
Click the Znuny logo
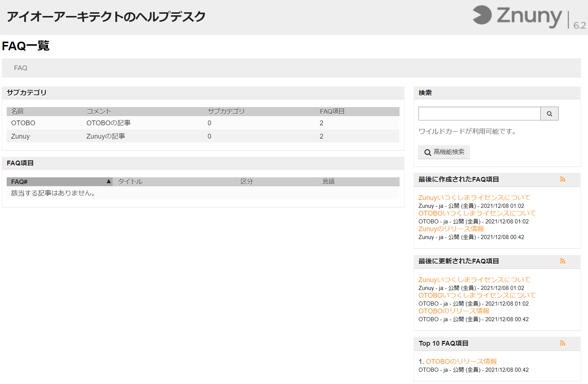click(x=529, y=17)
